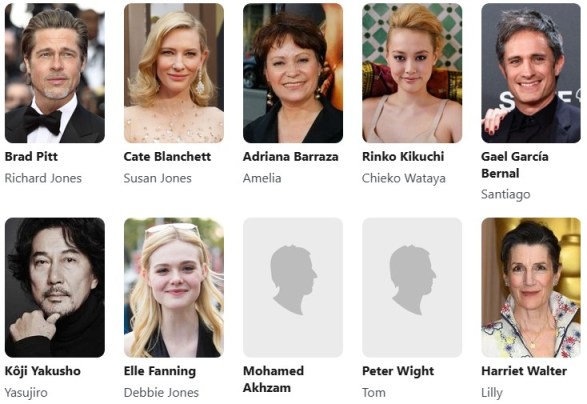Open the Mohamed Akhzam name link

click(273, 379)
